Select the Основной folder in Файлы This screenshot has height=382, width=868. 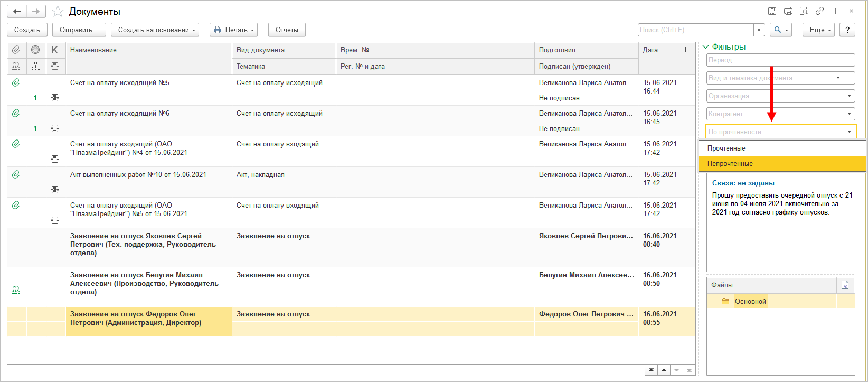(x=750, y=302)
